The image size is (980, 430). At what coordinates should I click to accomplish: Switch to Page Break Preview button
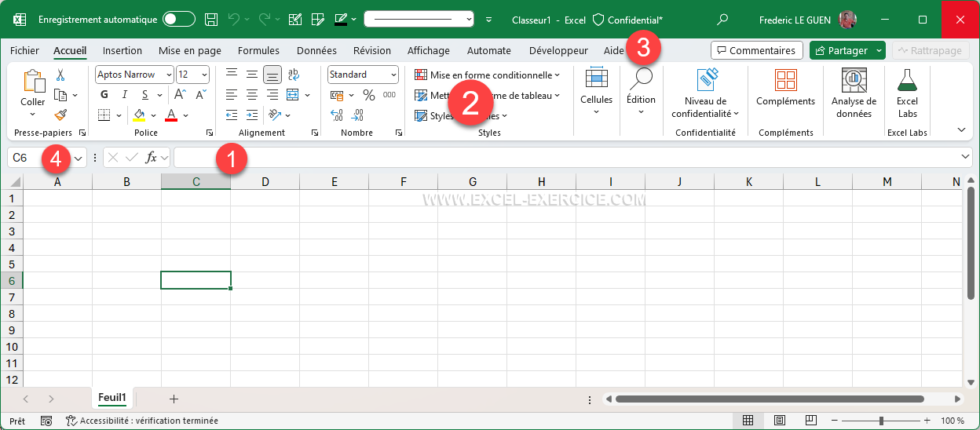click(811, 421)
